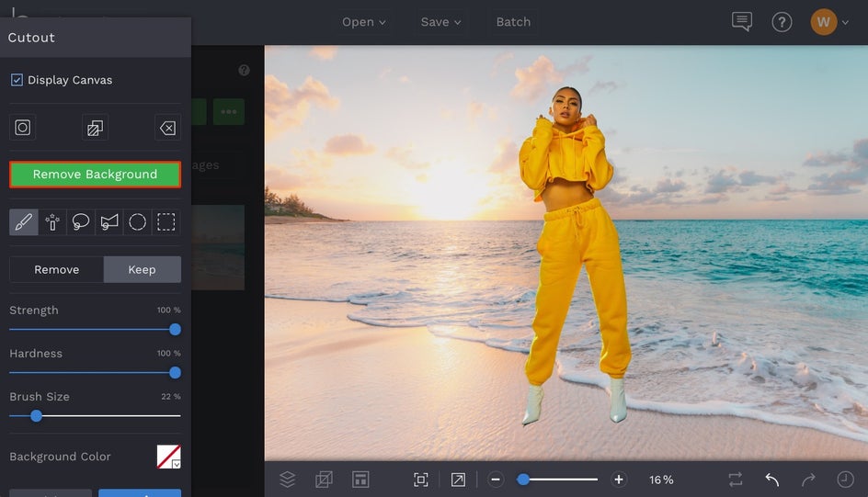The height and width of the screenshot is (497, 868).
Task: Choose the lasso selection tool
Action: [81, 222]
